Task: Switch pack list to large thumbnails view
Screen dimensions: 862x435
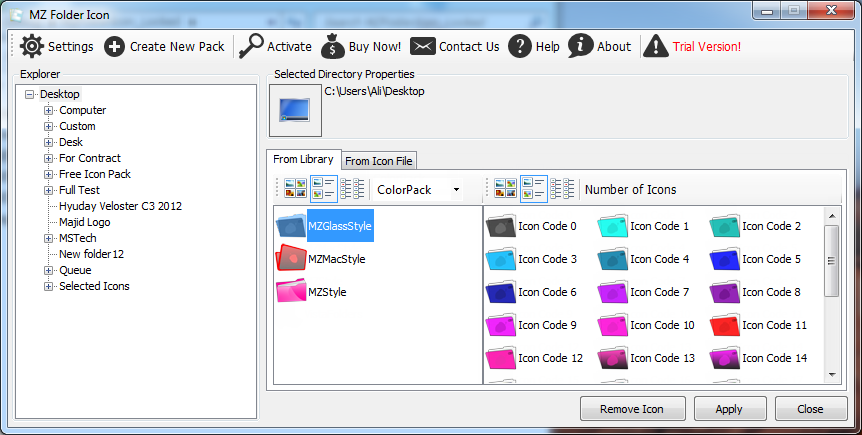Action: 295,189
